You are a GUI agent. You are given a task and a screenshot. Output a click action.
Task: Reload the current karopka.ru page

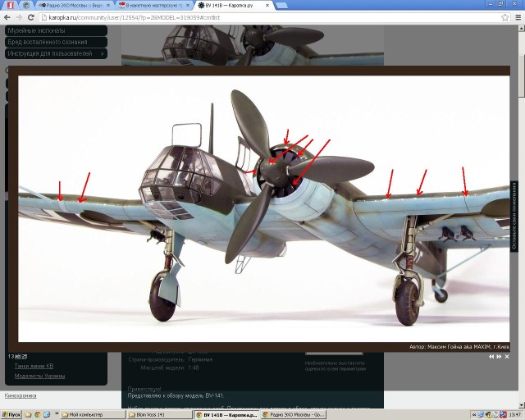[x=31, y=16]
